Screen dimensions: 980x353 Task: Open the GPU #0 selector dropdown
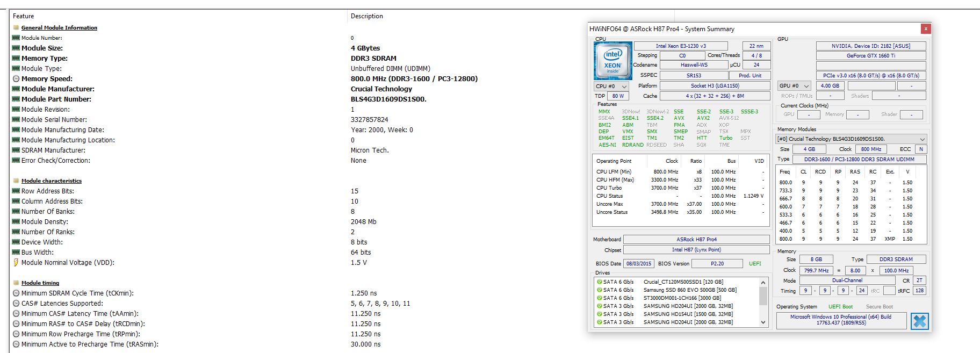pyautogui.click(x=794, y=85)
